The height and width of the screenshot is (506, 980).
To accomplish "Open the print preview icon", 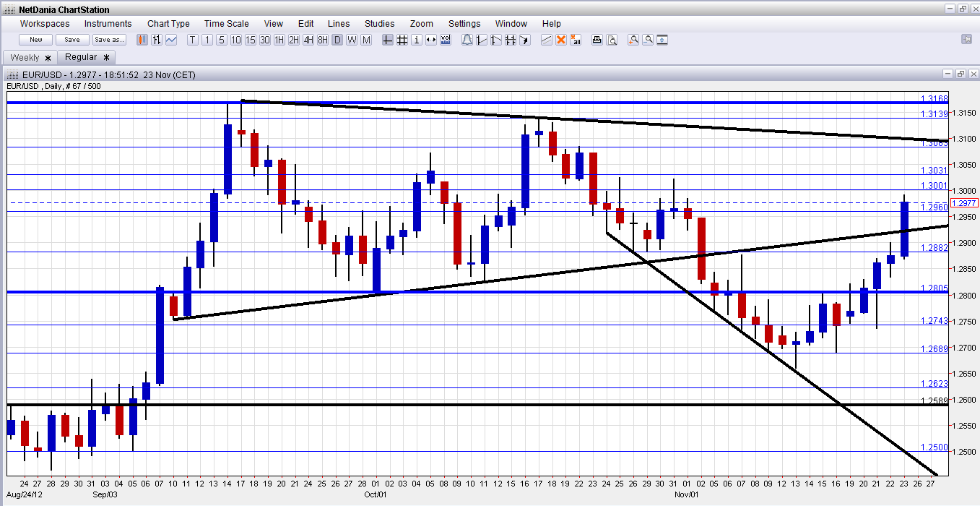I will tap(612, 40).
